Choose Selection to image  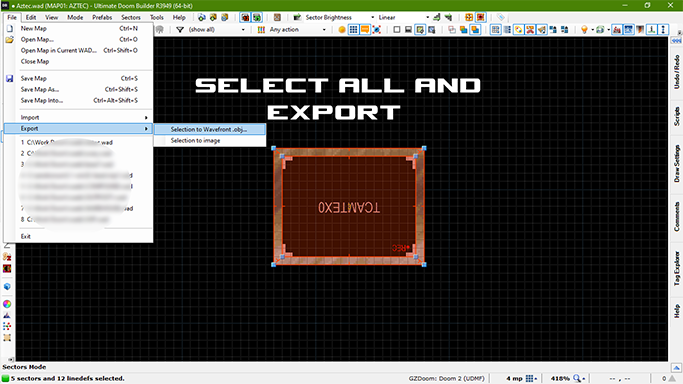(210, 141)
